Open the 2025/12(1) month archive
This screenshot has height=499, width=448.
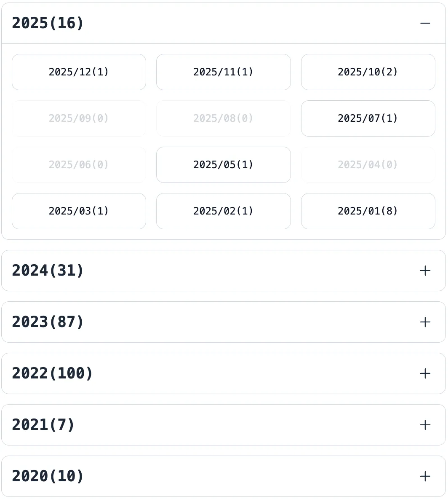click(79, 72)
